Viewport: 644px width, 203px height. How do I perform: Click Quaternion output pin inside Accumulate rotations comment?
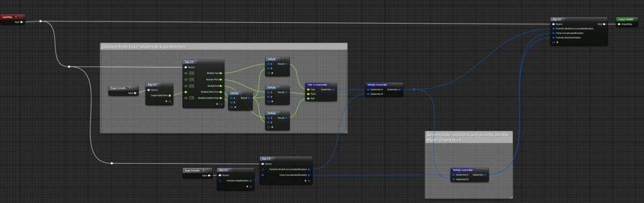(485, 175)
